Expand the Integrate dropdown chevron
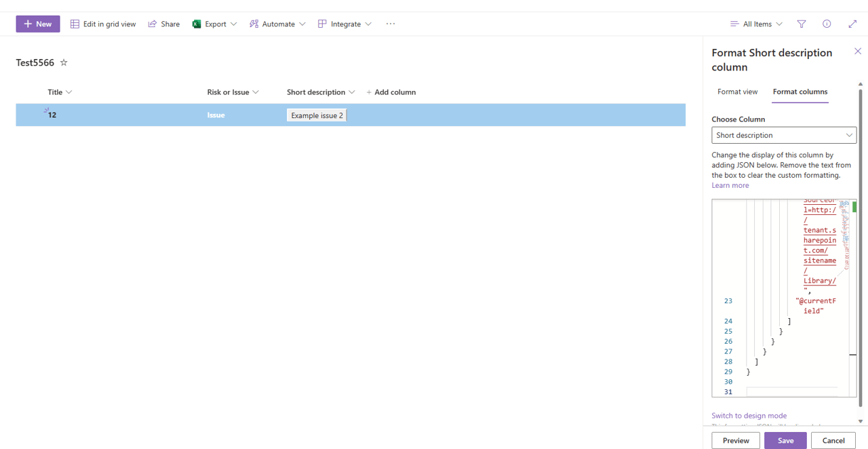Viewport: 868px width, 449px height. click(368, 24)
